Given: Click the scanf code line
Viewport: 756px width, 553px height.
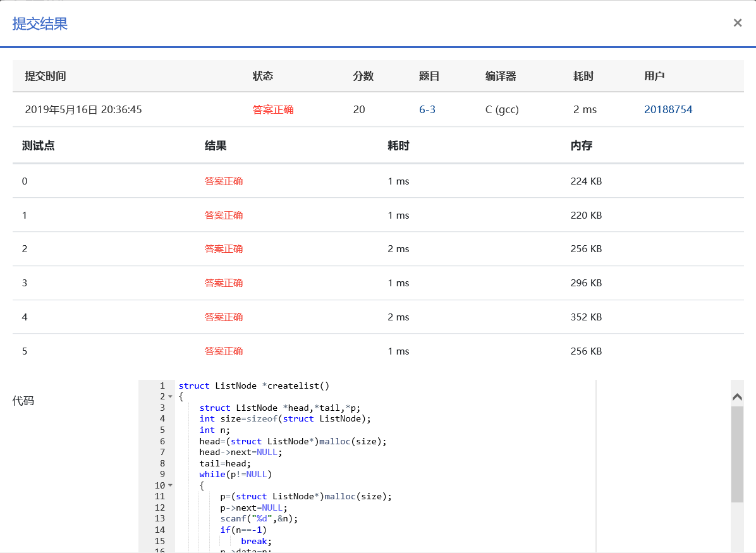Looking at the screenshot, I should (x=259, y=519).
